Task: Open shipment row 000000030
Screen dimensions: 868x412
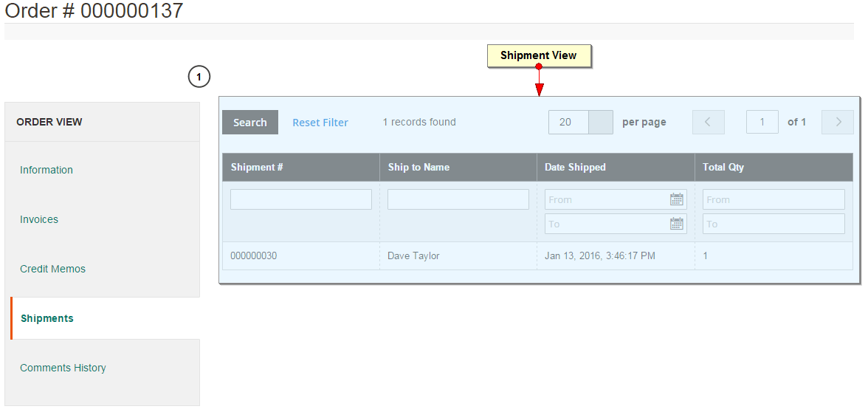Action: pos(254,256)
